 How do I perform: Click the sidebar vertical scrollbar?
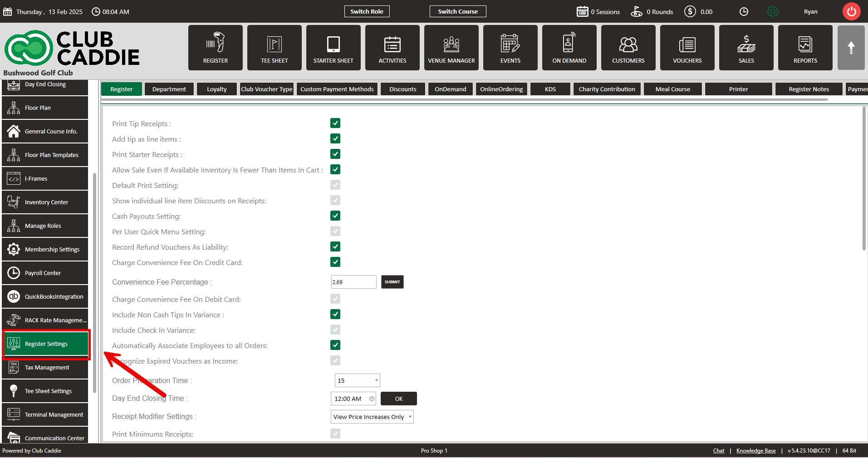94,283
